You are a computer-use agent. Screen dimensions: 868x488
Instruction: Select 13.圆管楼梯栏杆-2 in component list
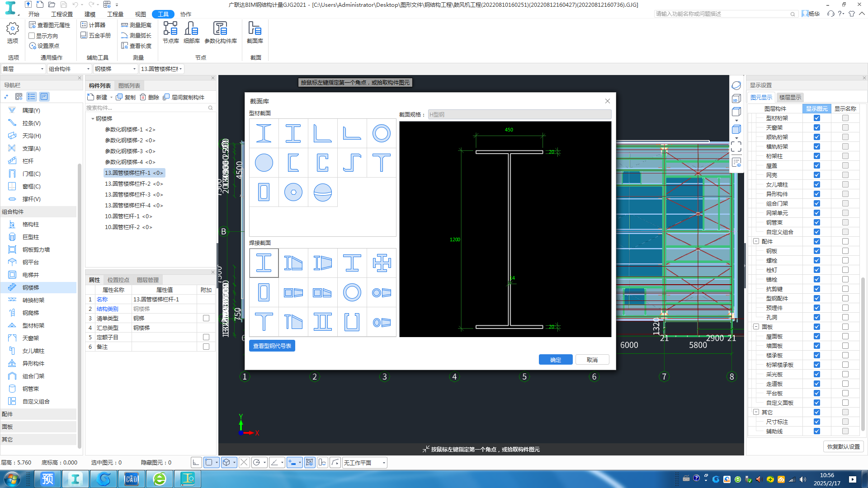click(133, 183)
